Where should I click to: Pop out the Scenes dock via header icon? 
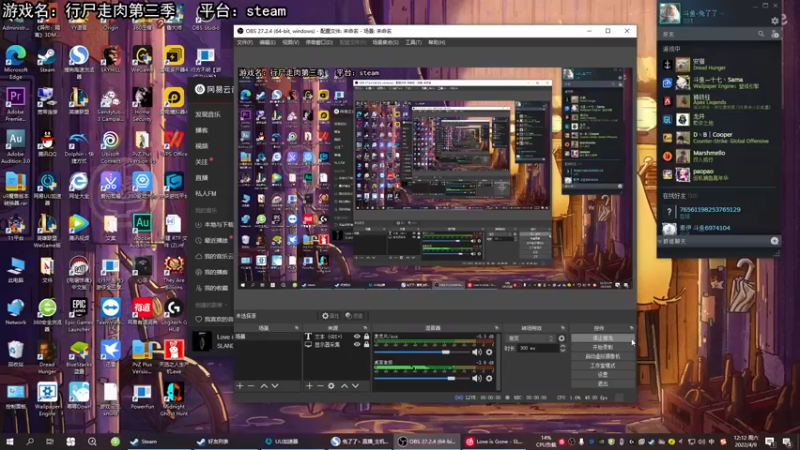tap(296, 328)
